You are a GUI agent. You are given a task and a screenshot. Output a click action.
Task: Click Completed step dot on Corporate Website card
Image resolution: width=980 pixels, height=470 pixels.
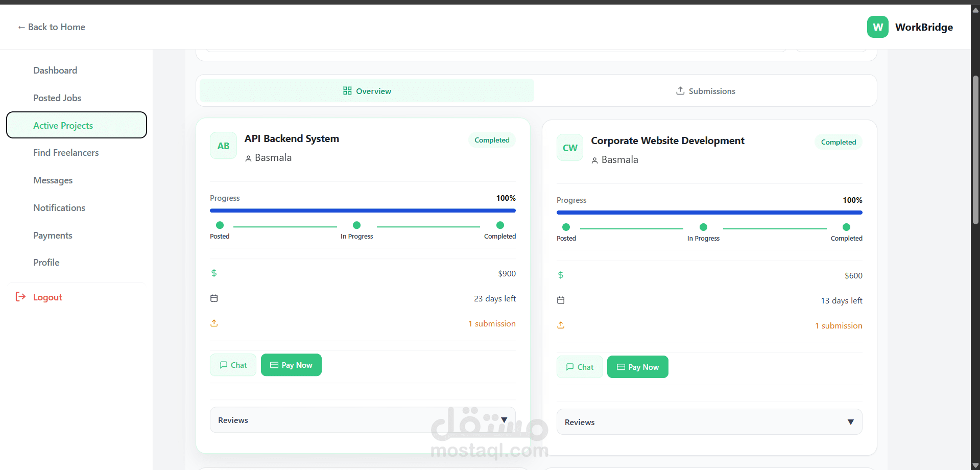(x=846, y=227)
